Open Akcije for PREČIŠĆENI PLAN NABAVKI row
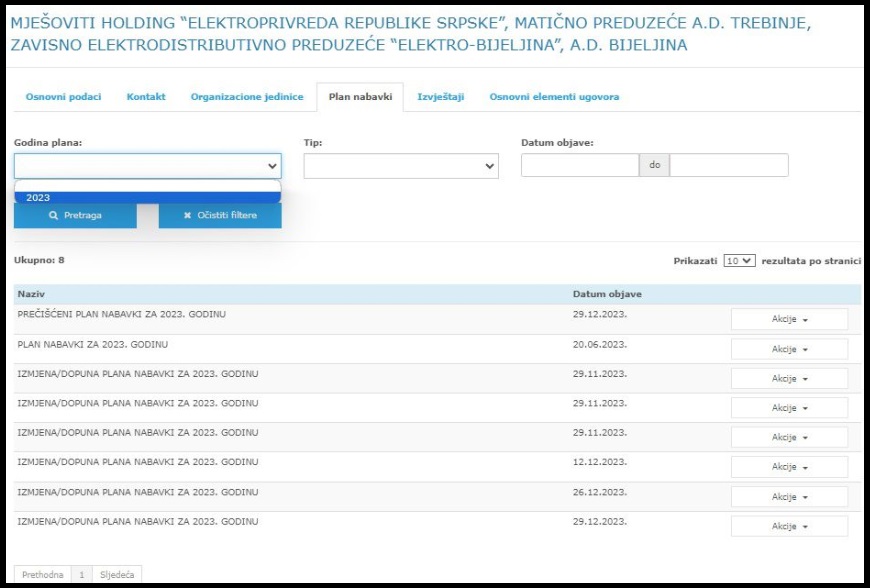Screen dimensions: 870x588 789,320
